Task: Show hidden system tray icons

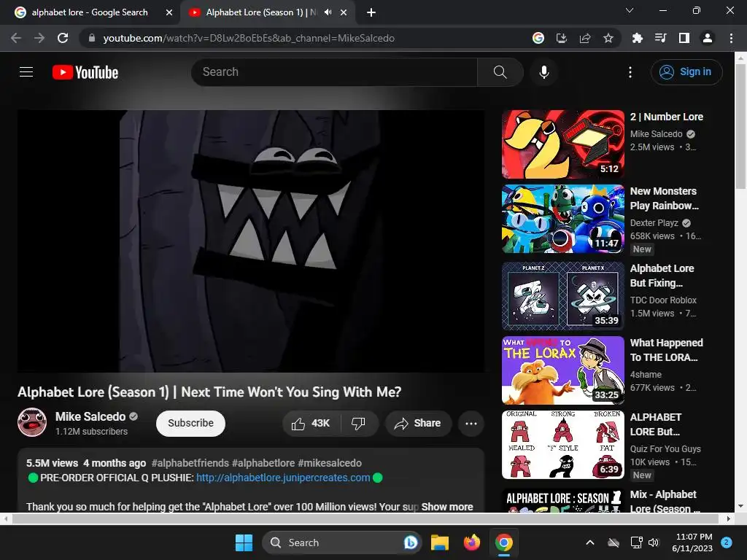Action: [x=589, y=542]
